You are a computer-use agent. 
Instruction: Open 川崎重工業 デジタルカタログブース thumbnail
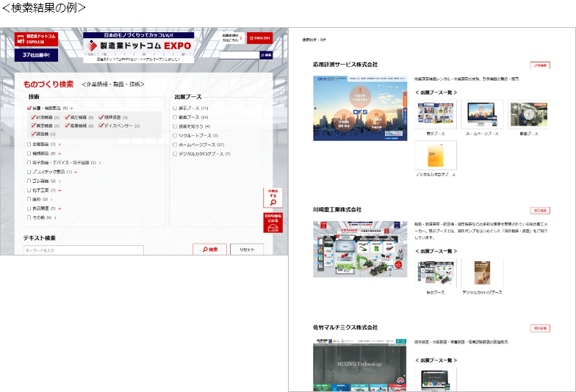482,273
